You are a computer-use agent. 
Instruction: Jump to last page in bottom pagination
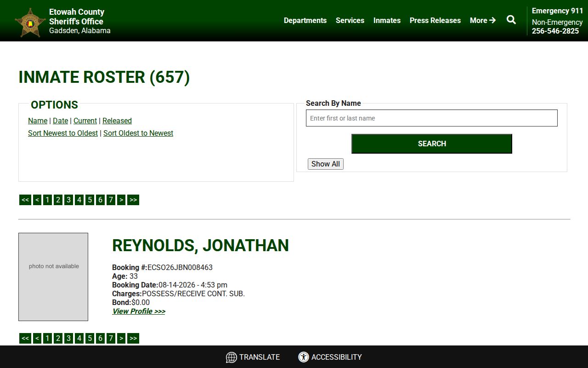click(x=133, y=338)
